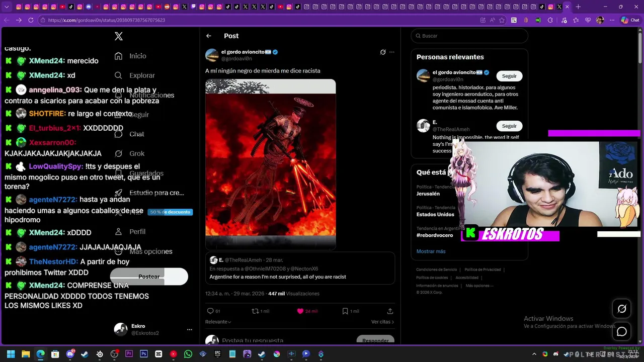Open browser settings three-dot menu
The image size is (644, 362).
612,20
